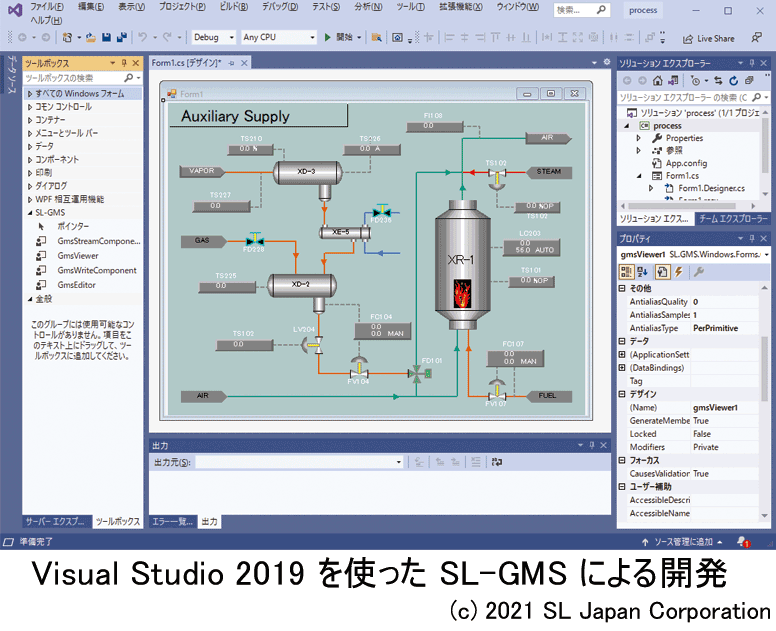776x631 pixels.
Task: Click the Save All icon in toolbar
Action: (x=121, y=38)
